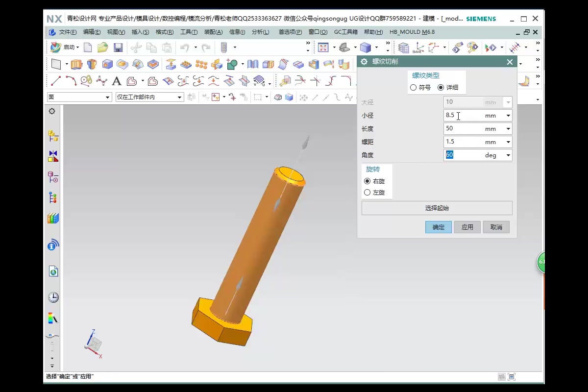Click the Extrude feature icon
The width and height of the screenshot is (588, 392).
(76, 64)
